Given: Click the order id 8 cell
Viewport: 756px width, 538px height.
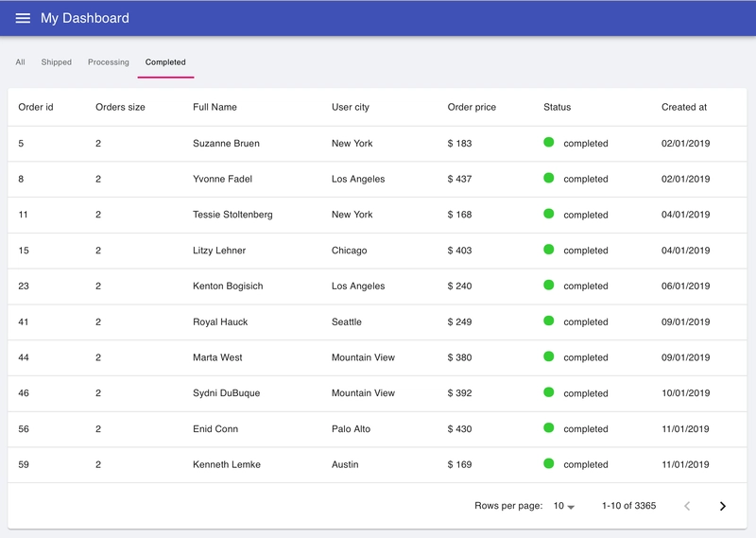Looking at the screenshot, I should (21, 179).
